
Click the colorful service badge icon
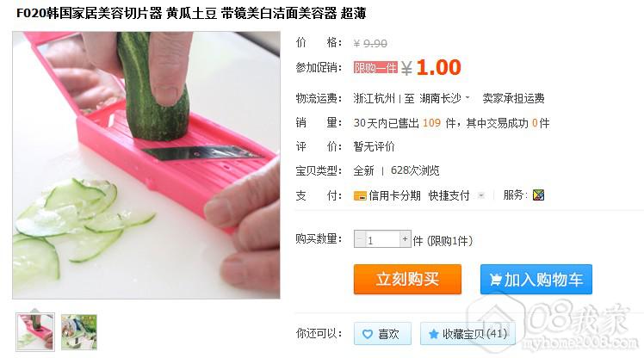(538, 195)
